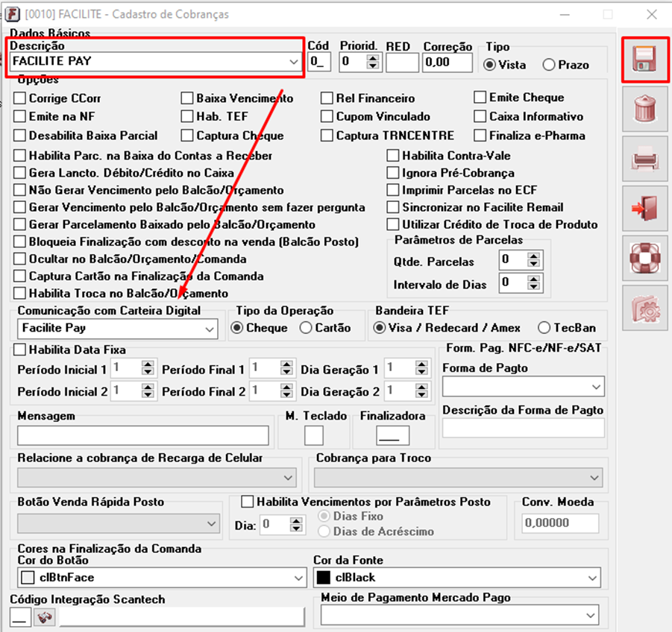This screenshot has width=672, height=632.
Task: Enable Habilita Vencimentos por Parâmetros Posto
Action: (248, 502)
